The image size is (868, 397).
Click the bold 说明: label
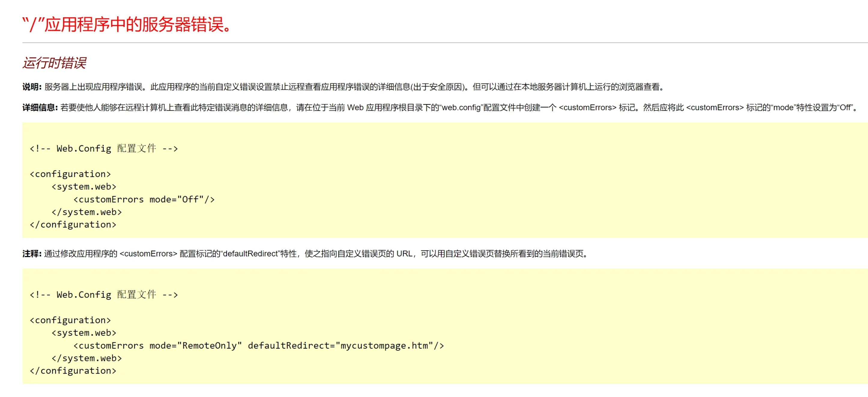32,87
